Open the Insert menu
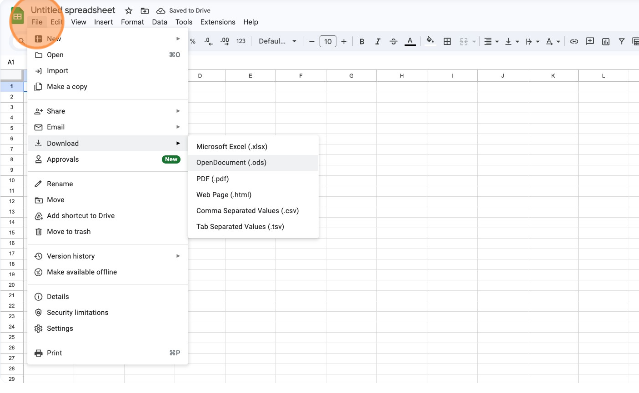639x393 pixels. click(x=104, y=22)
